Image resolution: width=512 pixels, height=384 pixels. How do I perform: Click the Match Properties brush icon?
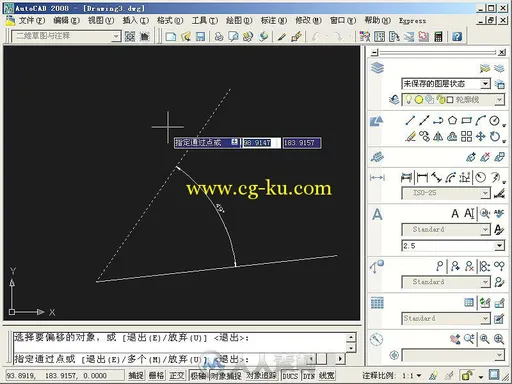tap(296, 36)
